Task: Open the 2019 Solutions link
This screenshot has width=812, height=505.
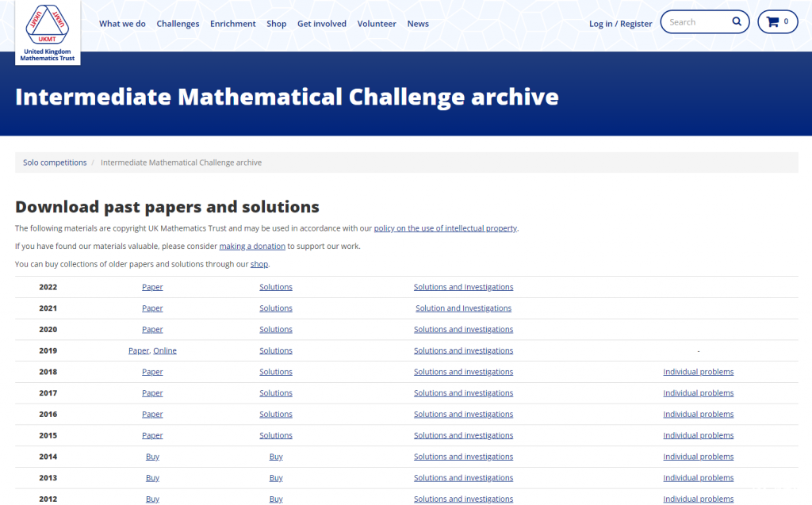Action: (x=276, y=350)
